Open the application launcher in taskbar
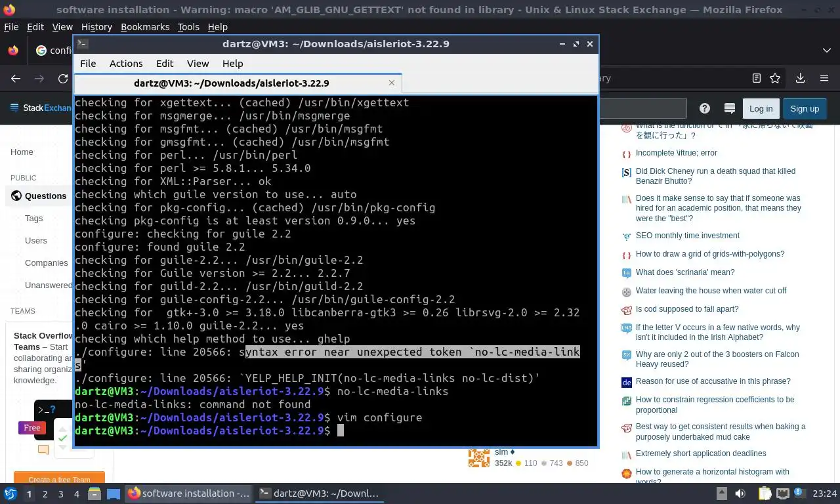Image resolution: width=840 pixels, height=504 pixels. (10, 493)
